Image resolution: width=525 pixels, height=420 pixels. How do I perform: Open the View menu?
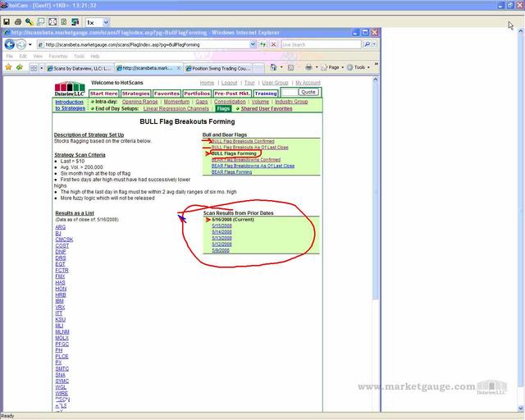pos(38,57)
